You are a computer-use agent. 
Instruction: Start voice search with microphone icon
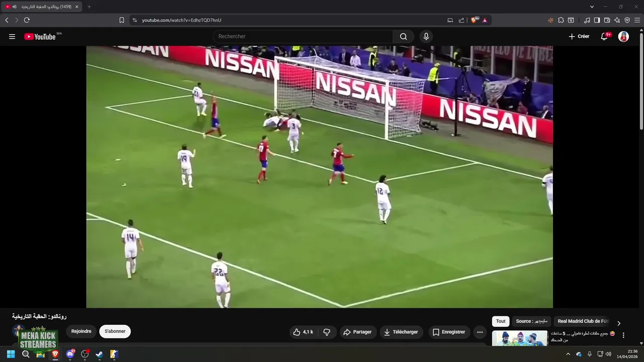pyautogui.click(x=426, y=37)
